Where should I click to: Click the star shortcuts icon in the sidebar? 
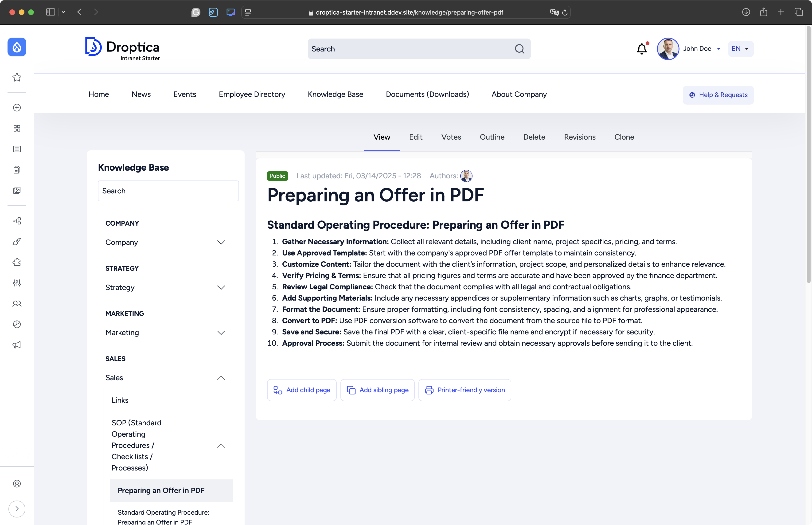click(x=17, y=77)
